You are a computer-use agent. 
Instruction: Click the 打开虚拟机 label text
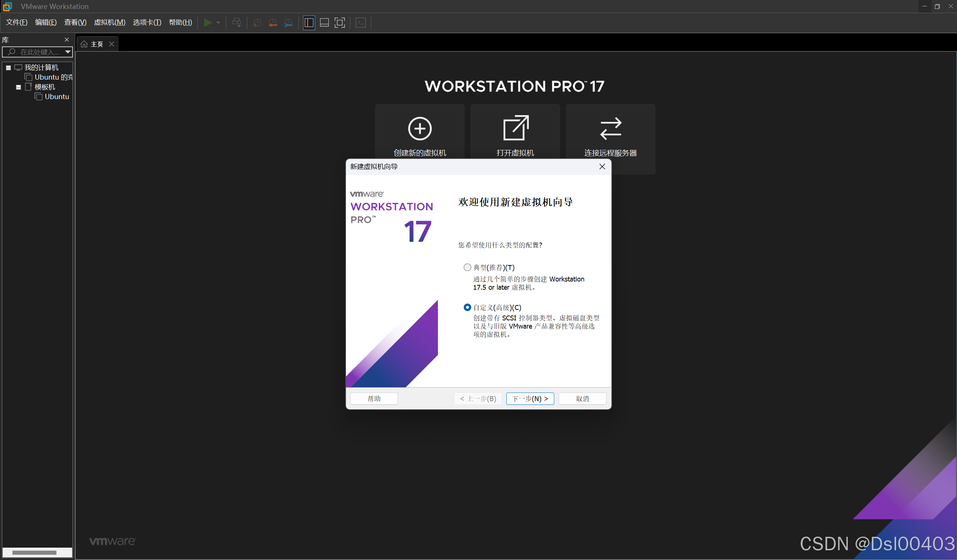click(x=515, y=153)
